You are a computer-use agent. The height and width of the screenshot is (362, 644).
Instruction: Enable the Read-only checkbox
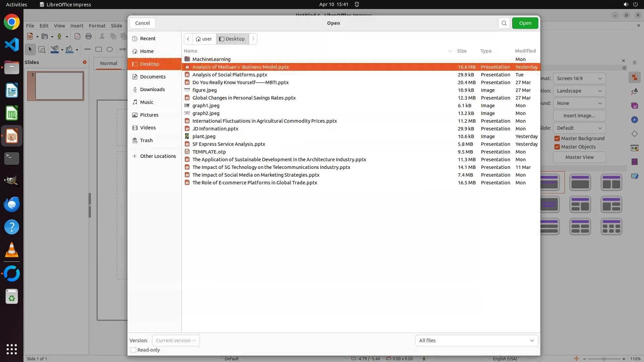click(133, 350)
